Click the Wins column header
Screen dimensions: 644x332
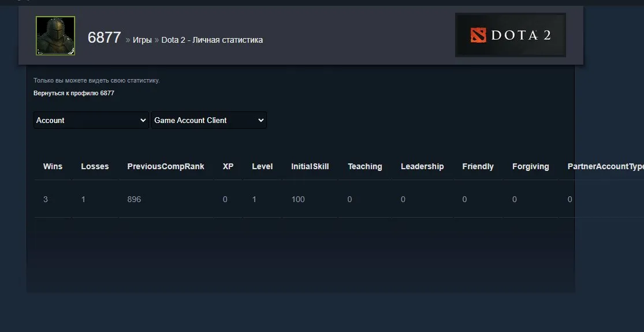53,167
